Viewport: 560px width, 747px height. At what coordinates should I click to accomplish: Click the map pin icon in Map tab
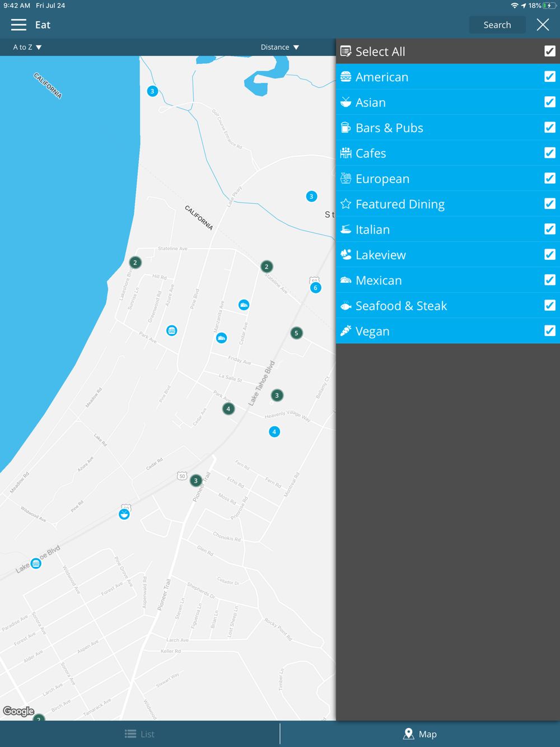click(409, 734)
